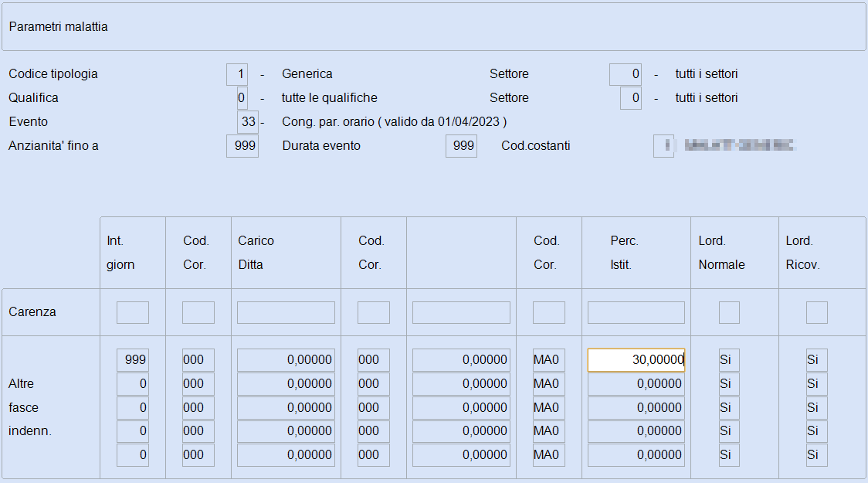Click the Durata evento label
Image resolution: width=868 pixels, height=483 pixels.
321,146
